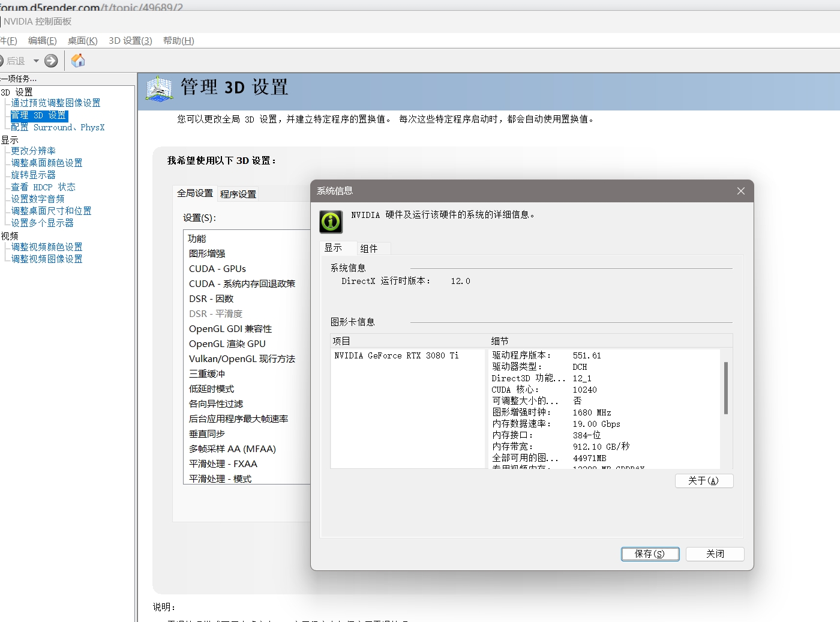840x622 pixels.
Task: Select the 三重缓冲 setting row
Action: 247,373
